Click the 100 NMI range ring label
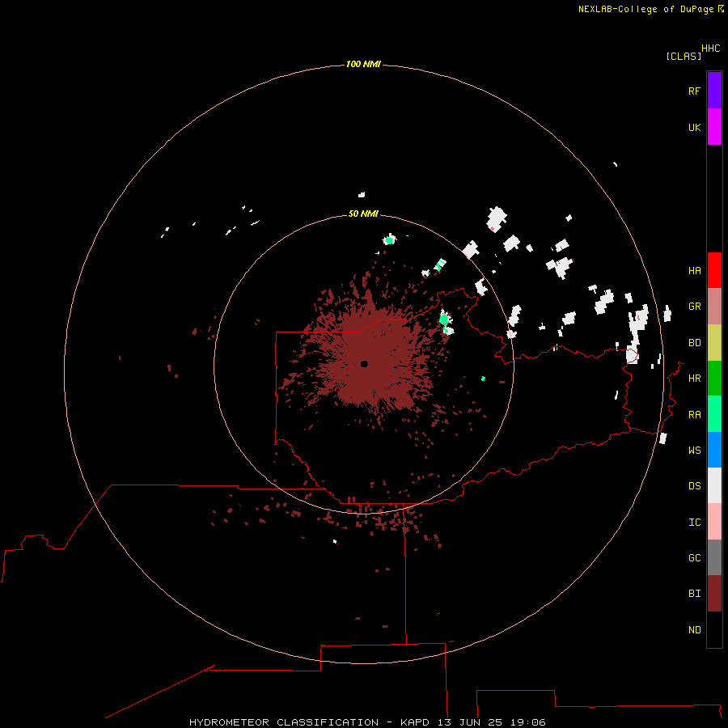Viewport: 728px width, 728px height. point(363,64)
